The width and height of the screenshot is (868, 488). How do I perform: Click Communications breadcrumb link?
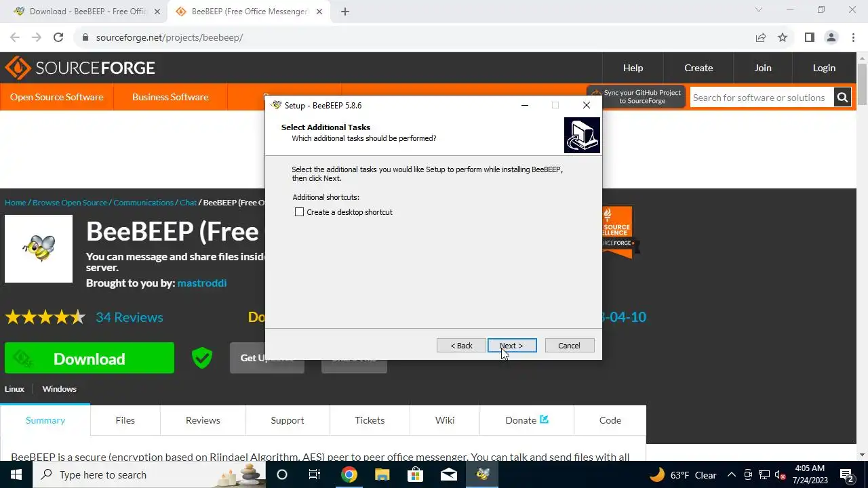click(144, 203)
